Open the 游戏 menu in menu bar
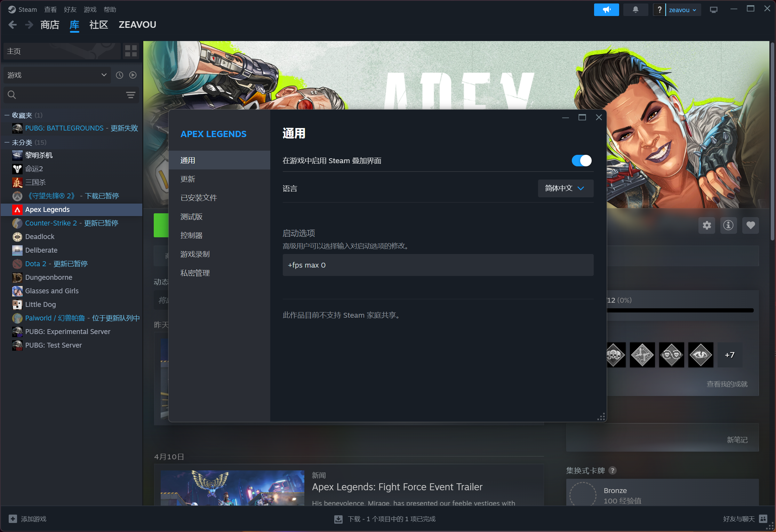The width and height of the screenshot is (776, 532). pyautogui.click(x=90, y=9)
